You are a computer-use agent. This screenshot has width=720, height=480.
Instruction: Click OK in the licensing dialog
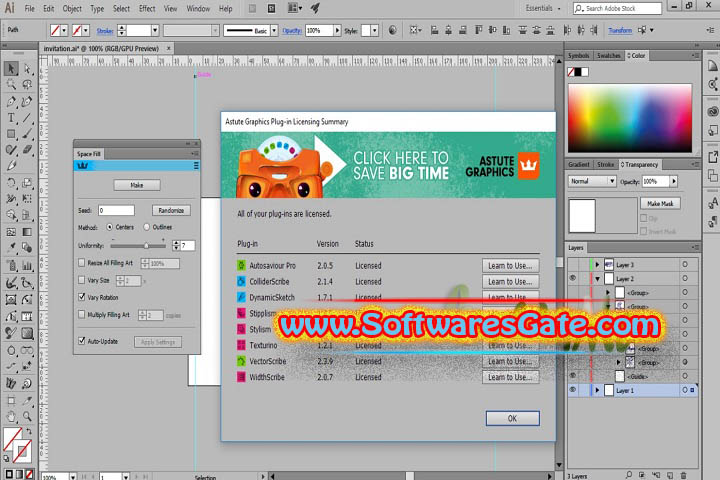point(512,418)
